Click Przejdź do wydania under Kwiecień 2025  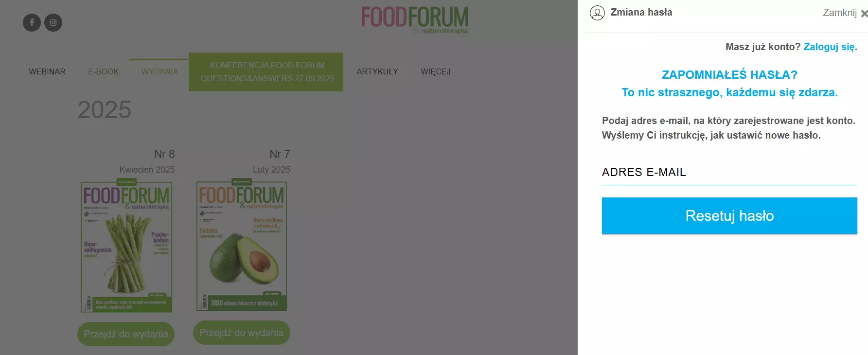click(126, 334)
